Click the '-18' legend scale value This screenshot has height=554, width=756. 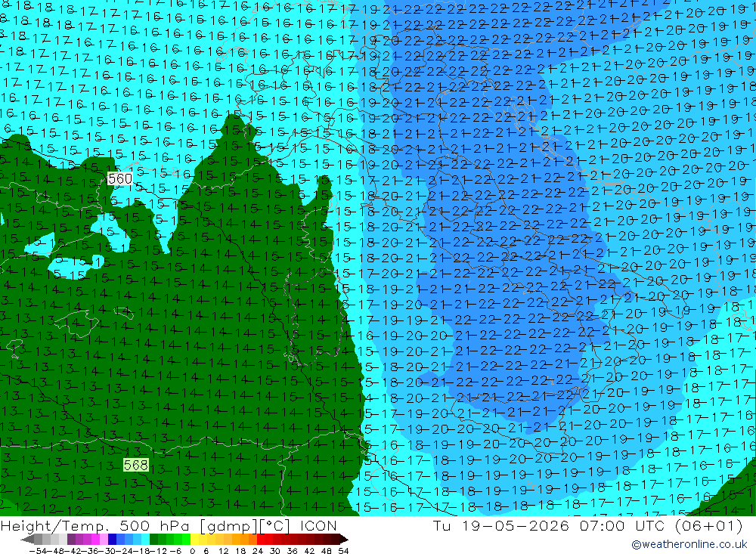(x=142, y=551)
